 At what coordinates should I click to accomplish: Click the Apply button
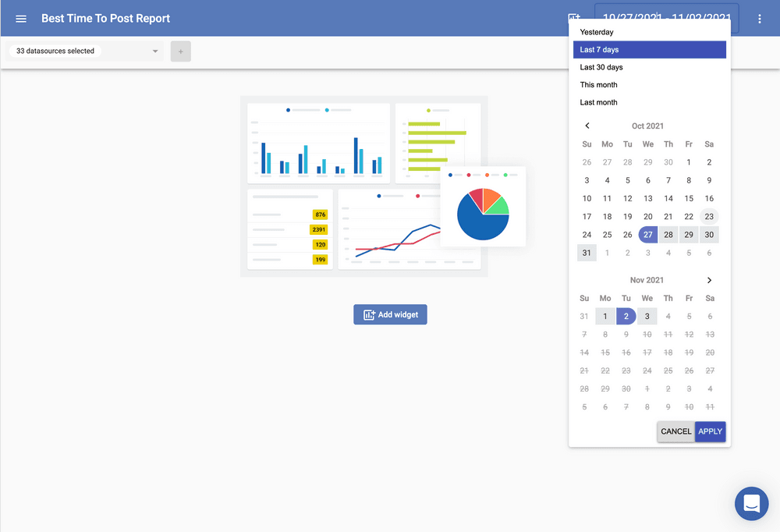[710, 431]
